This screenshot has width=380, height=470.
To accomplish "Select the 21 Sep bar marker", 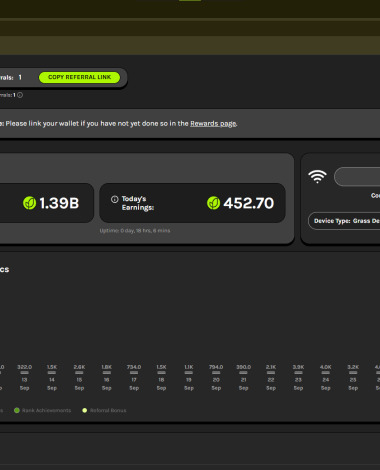I will tap(243, 373).
